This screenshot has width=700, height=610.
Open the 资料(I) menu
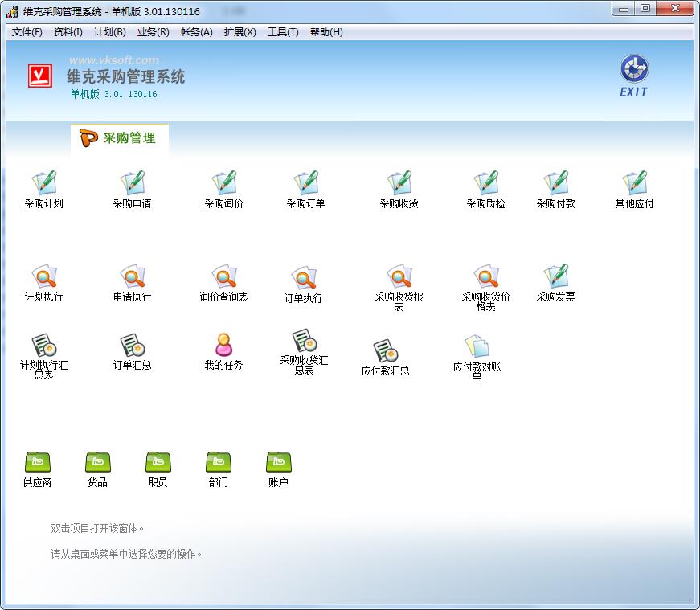coord(68,32)
